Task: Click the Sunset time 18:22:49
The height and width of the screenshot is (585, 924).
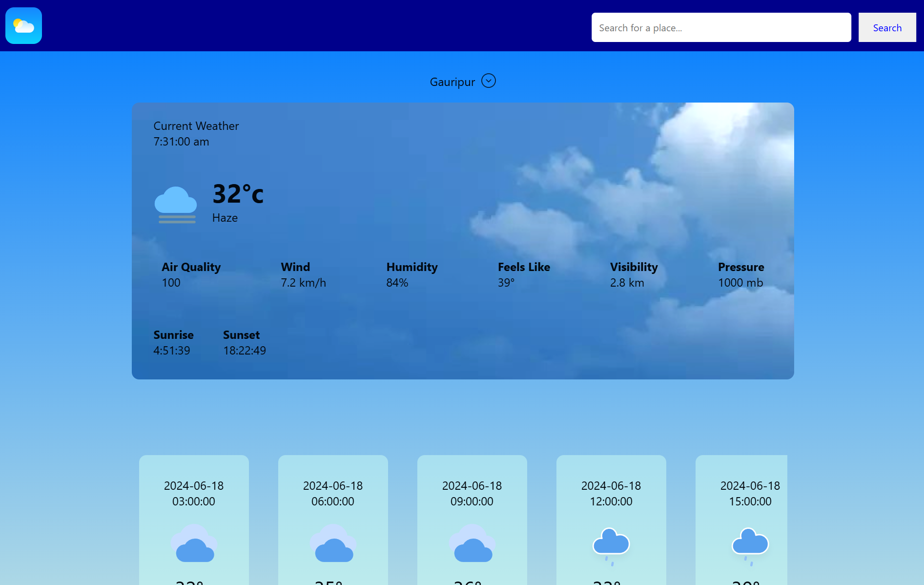Action: coord(244,351)
